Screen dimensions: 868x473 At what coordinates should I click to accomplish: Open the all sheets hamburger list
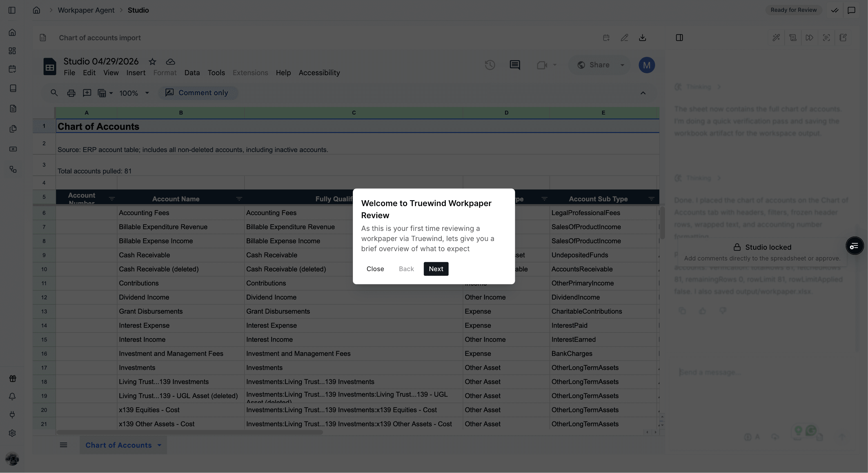(63, 445)
